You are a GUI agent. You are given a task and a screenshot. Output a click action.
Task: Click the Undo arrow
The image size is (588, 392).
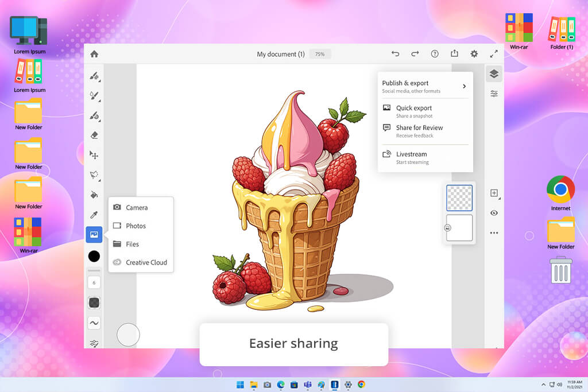coord(395,54)
